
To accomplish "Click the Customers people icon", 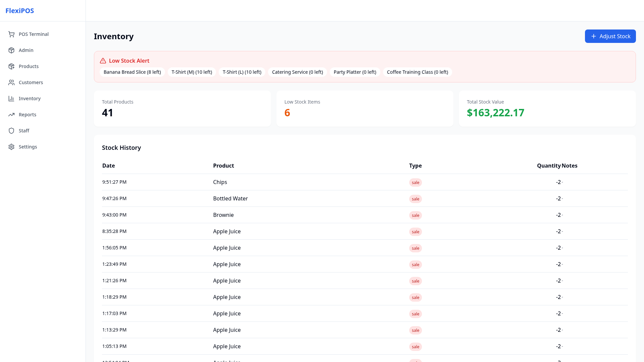I will 11,82.
